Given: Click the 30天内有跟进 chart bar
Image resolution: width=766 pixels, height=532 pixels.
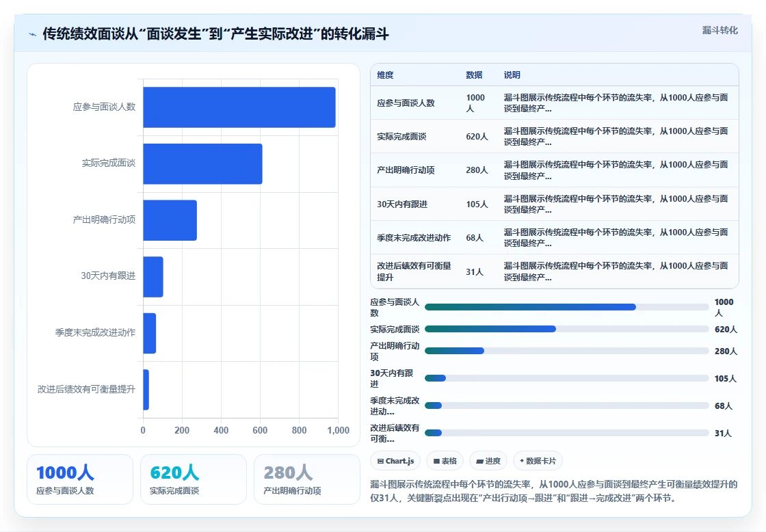Looking at the screenshot, I should pos(153,276).
